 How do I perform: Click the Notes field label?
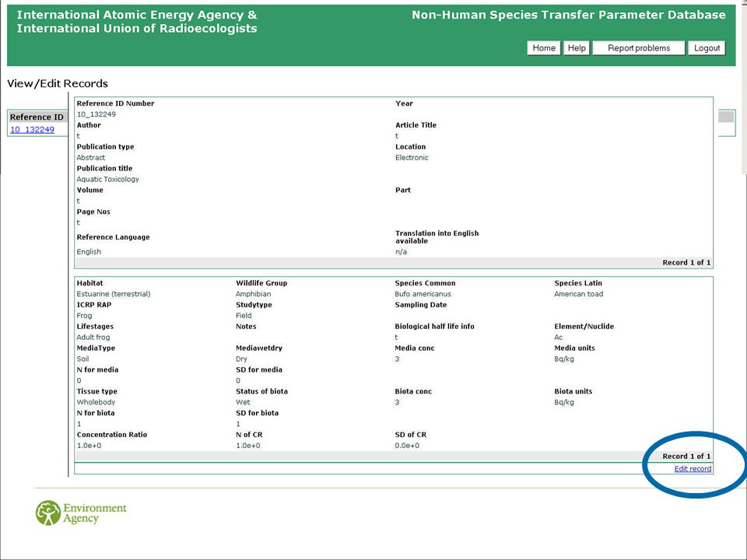(x=246, y=327)
